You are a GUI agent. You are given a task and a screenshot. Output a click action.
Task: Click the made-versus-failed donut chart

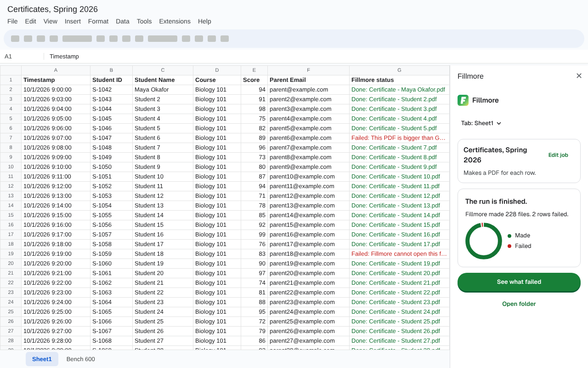click(484, 241)
